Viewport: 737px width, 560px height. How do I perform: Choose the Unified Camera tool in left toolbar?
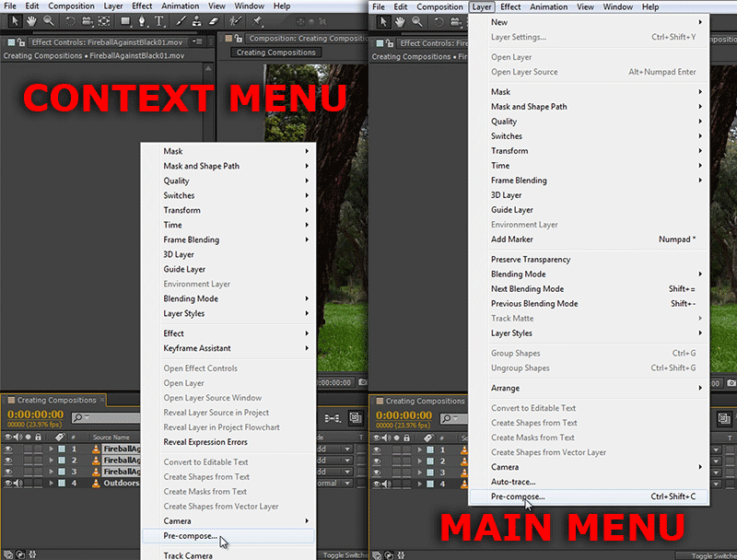(x=88, y=21)
